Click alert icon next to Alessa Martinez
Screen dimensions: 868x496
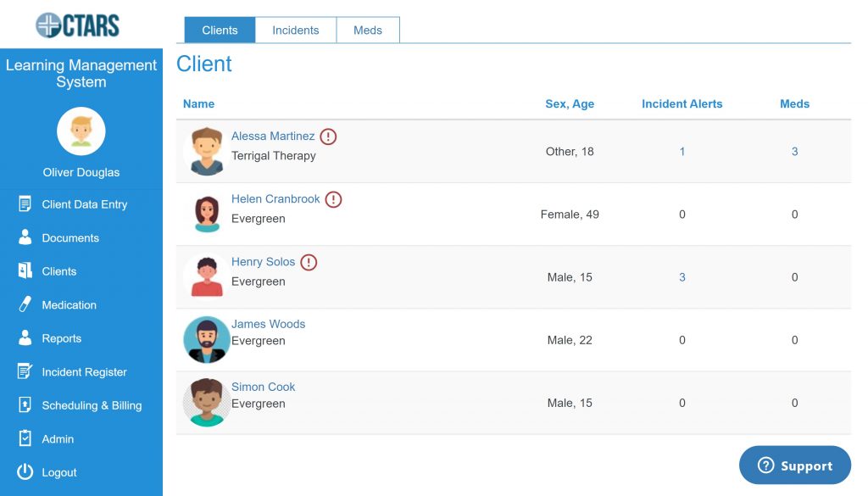coord(328,137)
